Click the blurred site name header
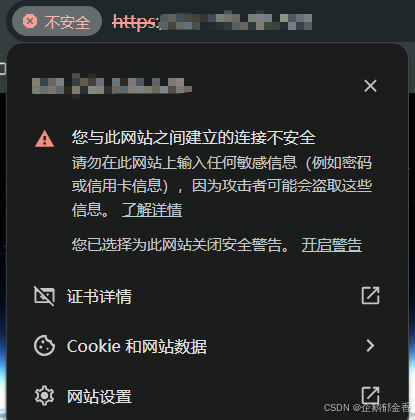415x420 pixels. (x=112, y=85)
